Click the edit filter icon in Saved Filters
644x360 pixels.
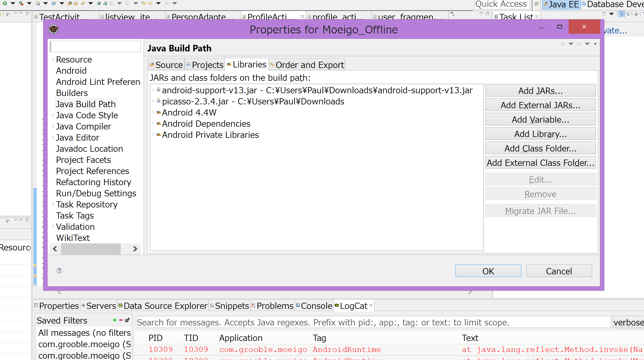127,320
